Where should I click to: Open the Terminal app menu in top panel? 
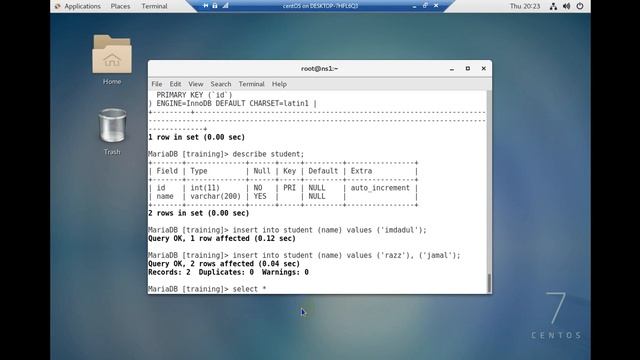pyautogui.click(x=154, y=6)
